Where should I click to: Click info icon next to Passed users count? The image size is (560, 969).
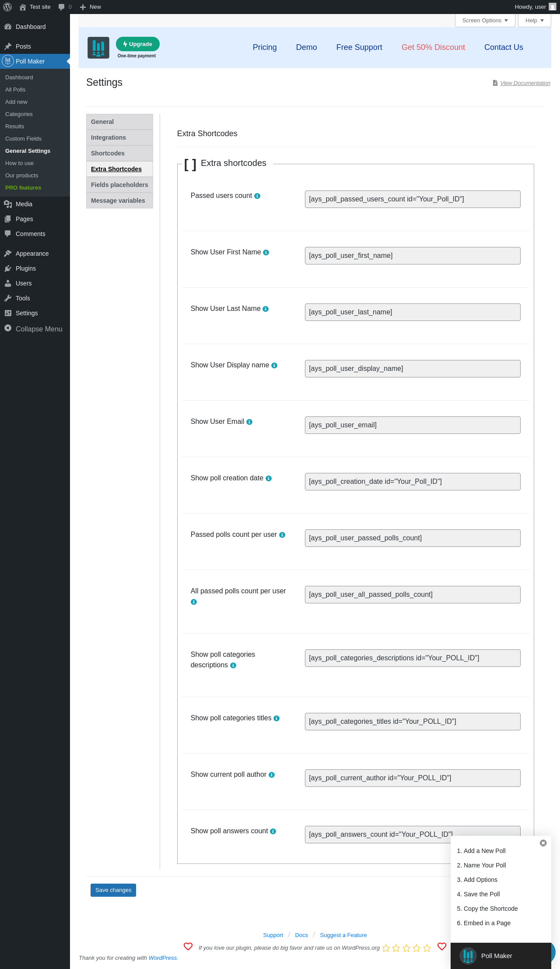coord(257,196)
